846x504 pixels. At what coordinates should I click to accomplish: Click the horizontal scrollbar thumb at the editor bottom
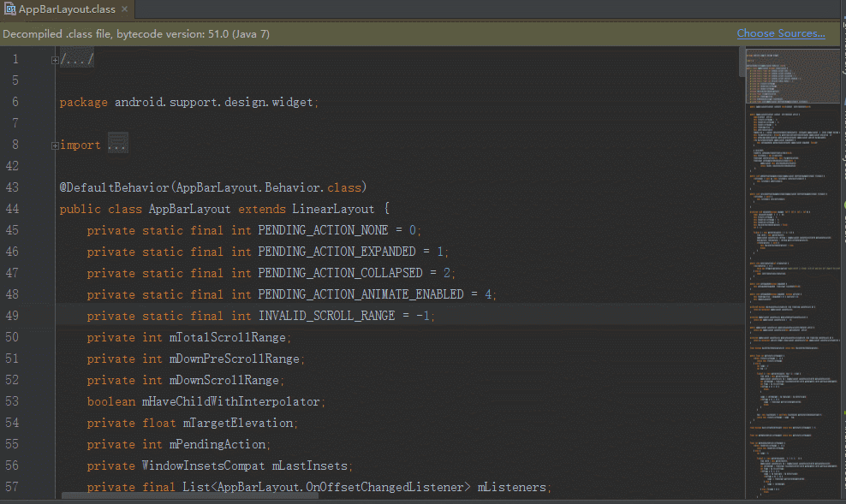[x=189, y=496]
